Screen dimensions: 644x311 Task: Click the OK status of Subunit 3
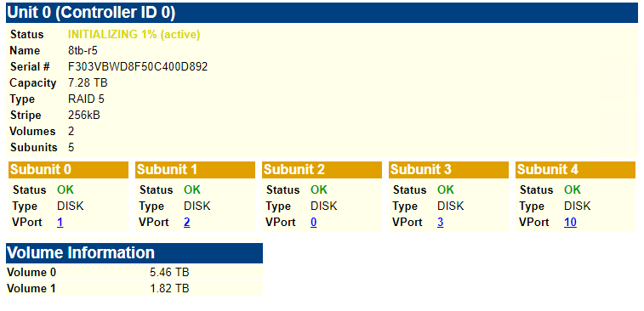(x=446, y=190)
